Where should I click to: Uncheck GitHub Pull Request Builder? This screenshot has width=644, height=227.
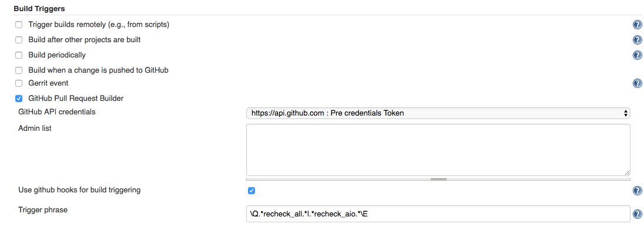click(x=19, y=99)
